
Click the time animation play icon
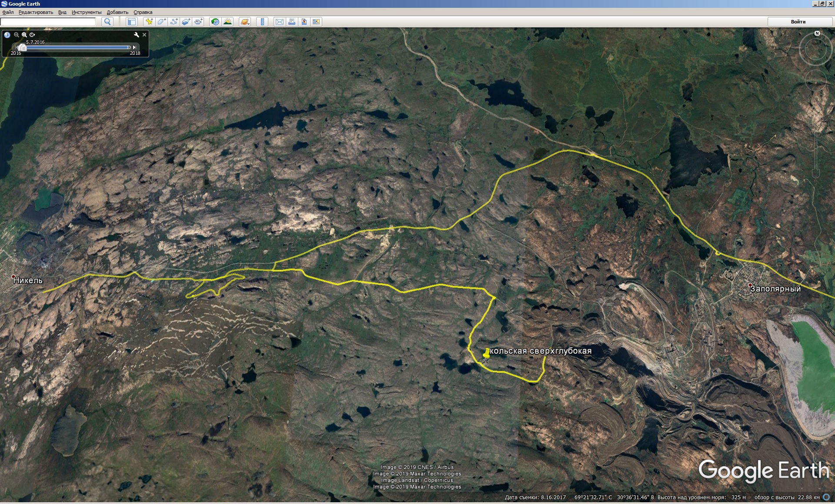coord(32,35)
